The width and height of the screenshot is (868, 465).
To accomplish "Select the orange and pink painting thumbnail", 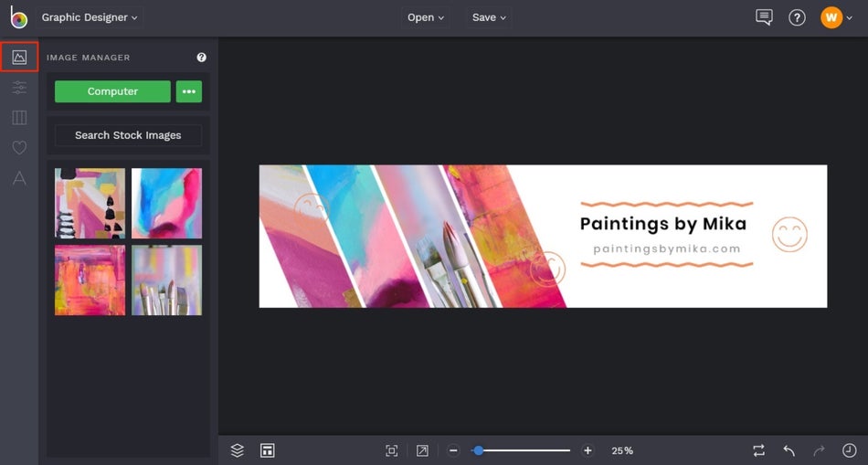I will [90, 280].
